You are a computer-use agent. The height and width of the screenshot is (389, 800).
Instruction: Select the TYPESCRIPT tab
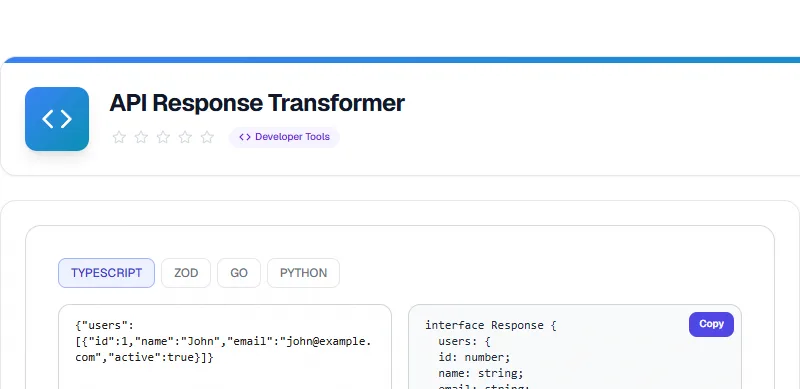pyautogui.click(x=106, y=273)
